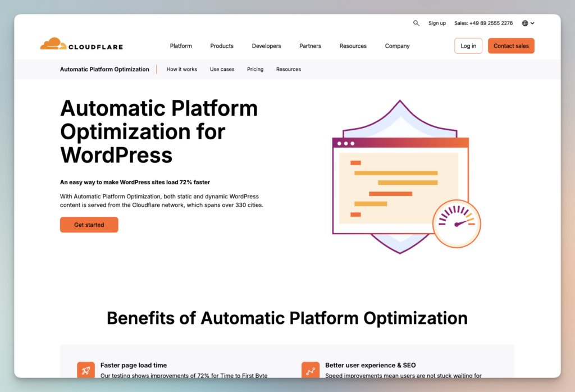Screen dimensions: 575x392
Task: Click Automatic Platform Optimization sub-nav title
Action: (104, 69)
